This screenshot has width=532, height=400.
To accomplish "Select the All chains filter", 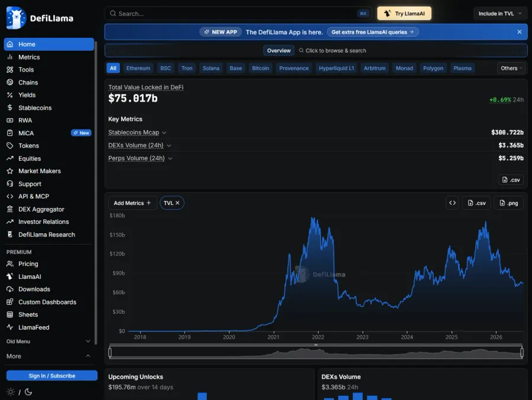I will (x=113, y=68).
